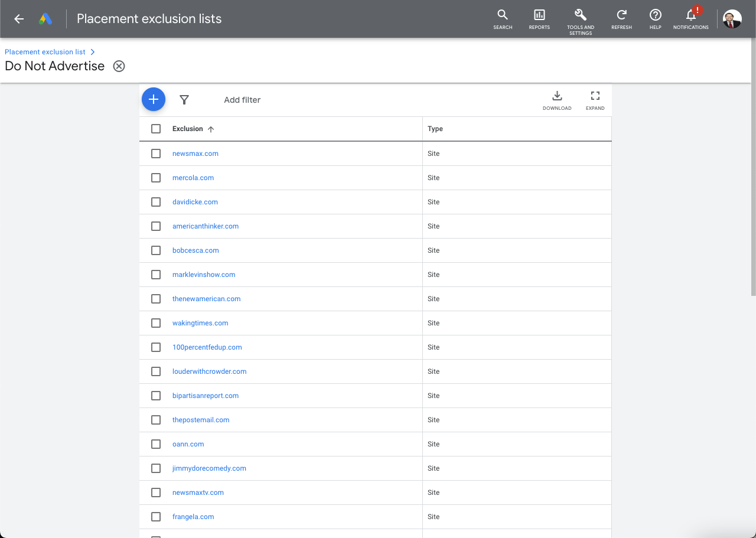Click the Type column header
Viewport: 756px width, 538px height.
435,129
